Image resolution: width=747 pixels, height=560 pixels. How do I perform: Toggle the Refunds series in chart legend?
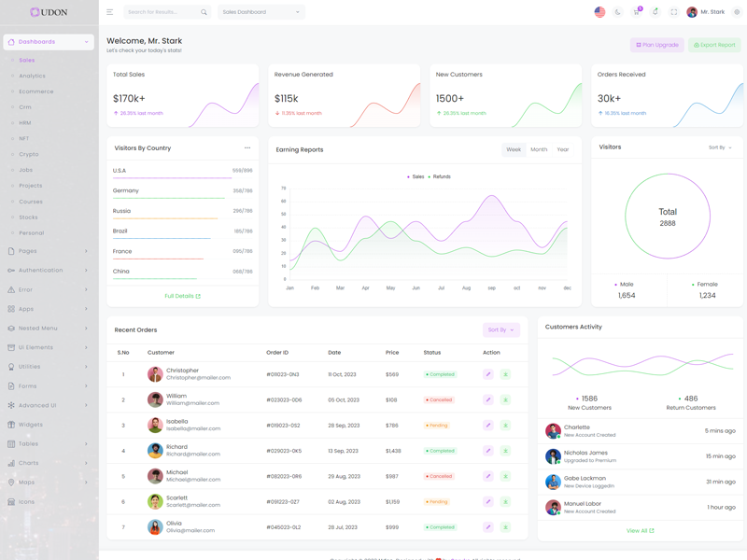click(x=441, y=176)
